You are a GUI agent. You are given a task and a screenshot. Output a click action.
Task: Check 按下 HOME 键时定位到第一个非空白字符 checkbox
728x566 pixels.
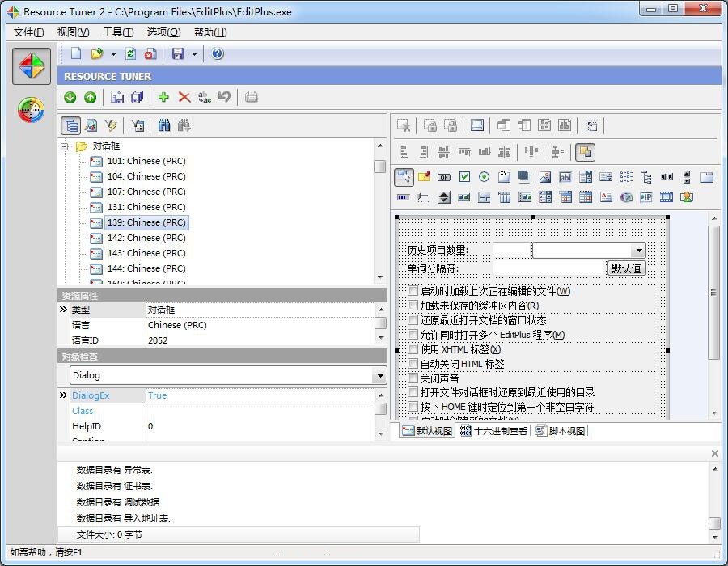[413, 407]
